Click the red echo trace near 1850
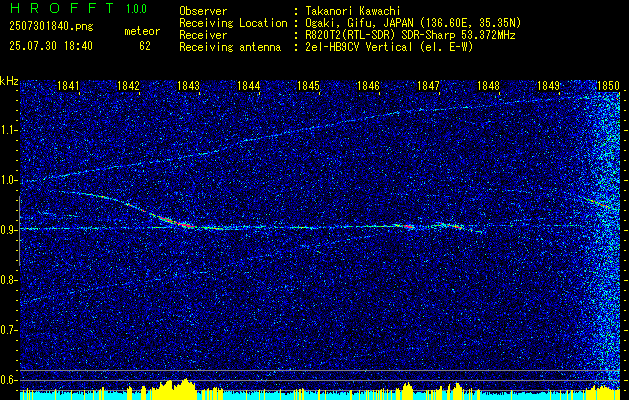Screen dimensions: 629x400 [x=598, y=202]
